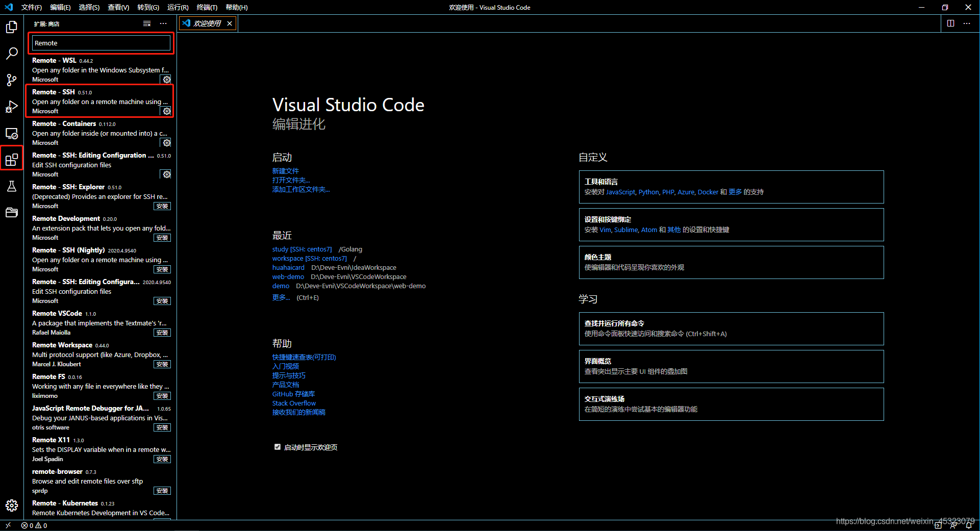This screenshot has height=531, width=980.
Task: Click the VS Code logo in the title bar
Action: pyautogui.click(x=9, y=7)
